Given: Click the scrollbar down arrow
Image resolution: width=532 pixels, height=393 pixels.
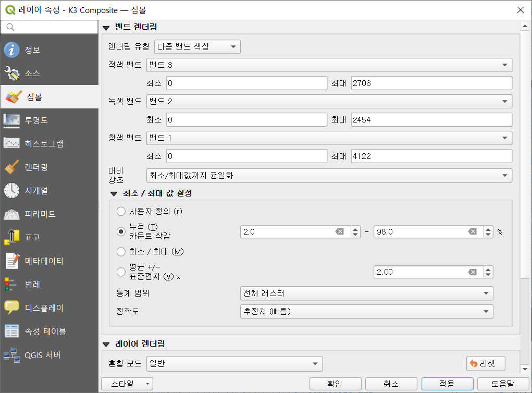Looking at the screenshot, I should 525,369.
